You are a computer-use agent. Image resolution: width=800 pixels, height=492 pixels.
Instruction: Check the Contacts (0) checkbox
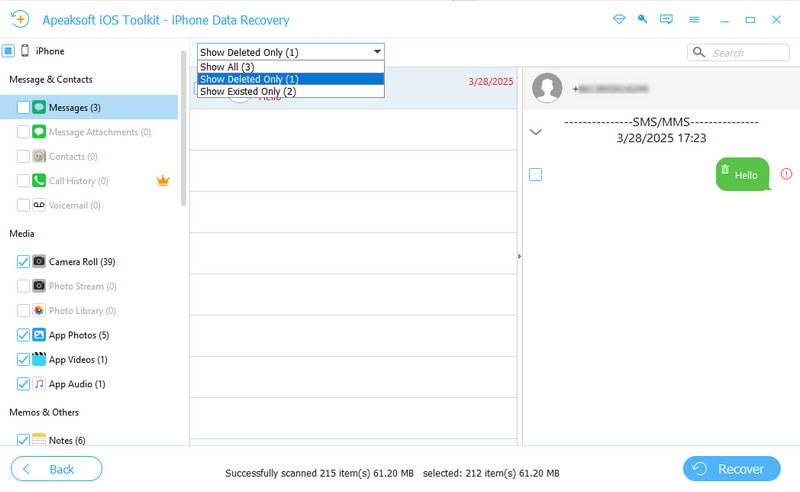tap(23, 156)
